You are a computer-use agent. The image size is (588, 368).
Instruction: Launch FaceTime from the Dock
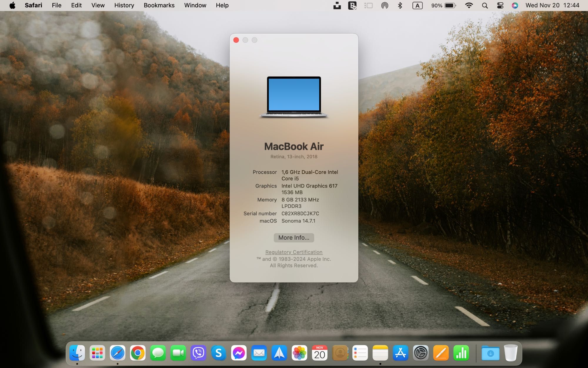point(178,353)
